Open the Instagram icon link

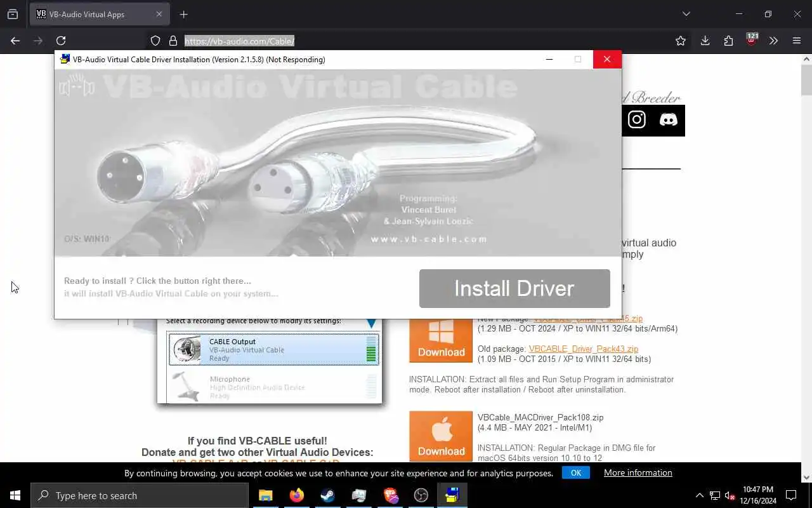click(x=636, y=120)
